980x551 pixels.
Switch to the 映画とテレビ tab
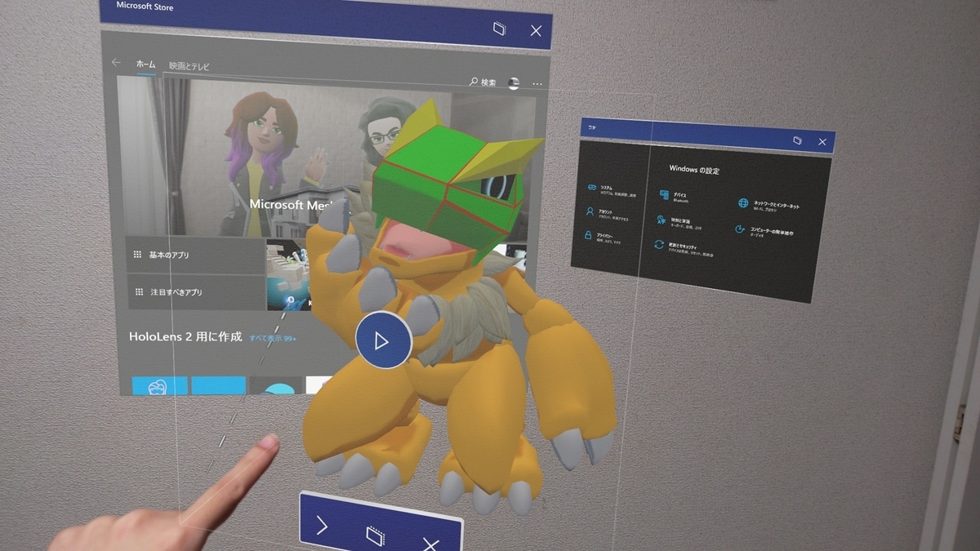189,65
